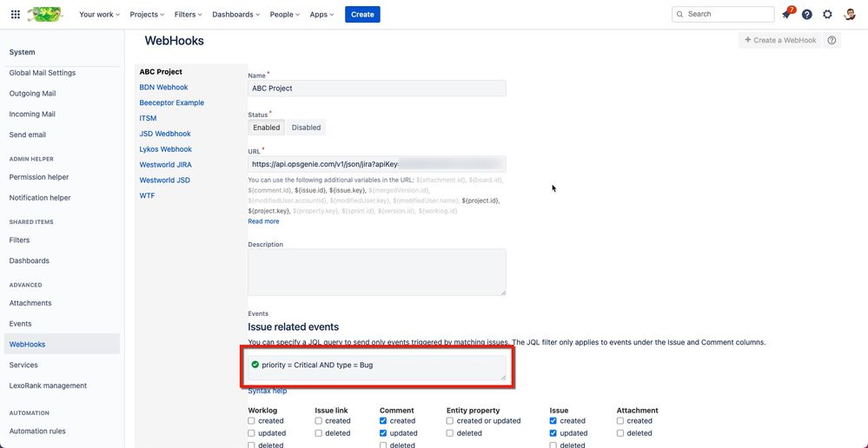Expand the People dropdown
The height and width of the screenshot is (448, 868).
click(284, 15)
